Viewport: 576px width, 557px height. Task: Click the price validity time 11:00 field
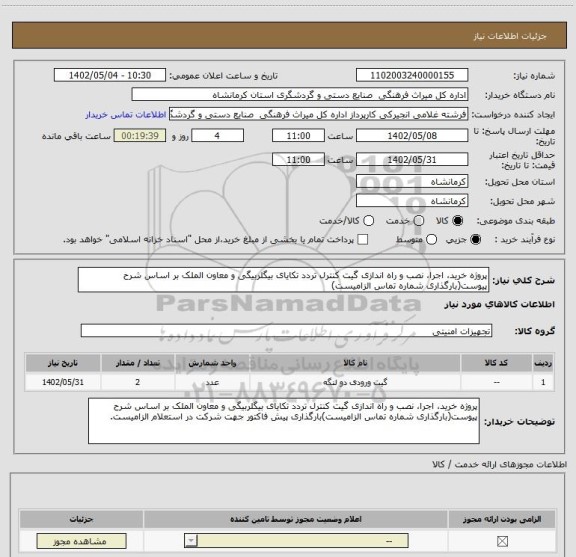[298, 159]
